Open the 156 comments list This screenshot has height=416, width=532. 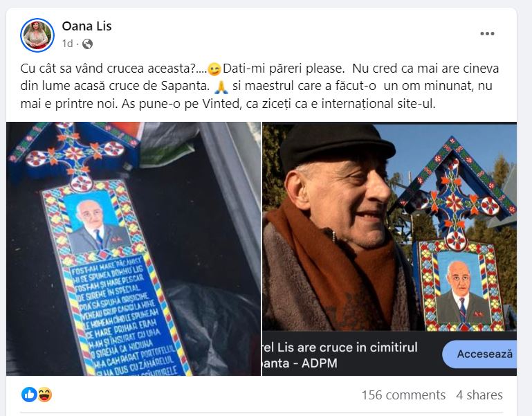[x=403, y=395]
